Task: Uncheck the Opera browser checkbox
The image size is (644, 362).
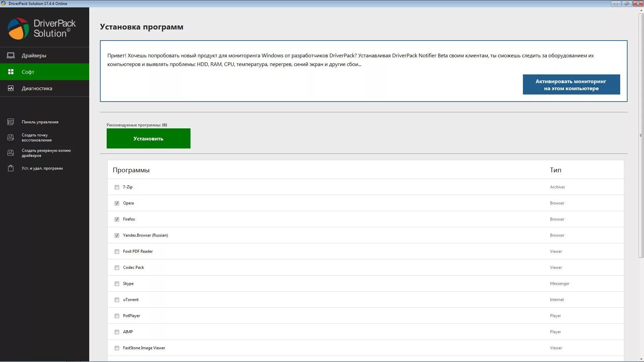Action: click(117, 203)
